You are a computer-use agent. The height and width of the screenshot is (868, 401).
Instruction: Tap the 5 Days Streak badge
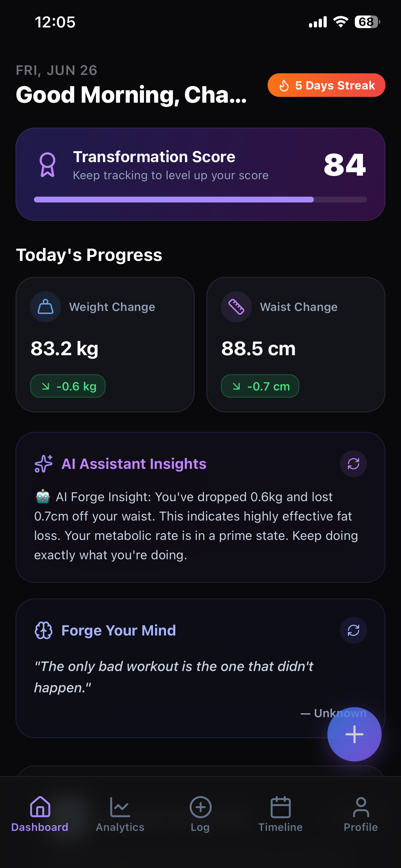pyautogui.click(x=326, y=85)
